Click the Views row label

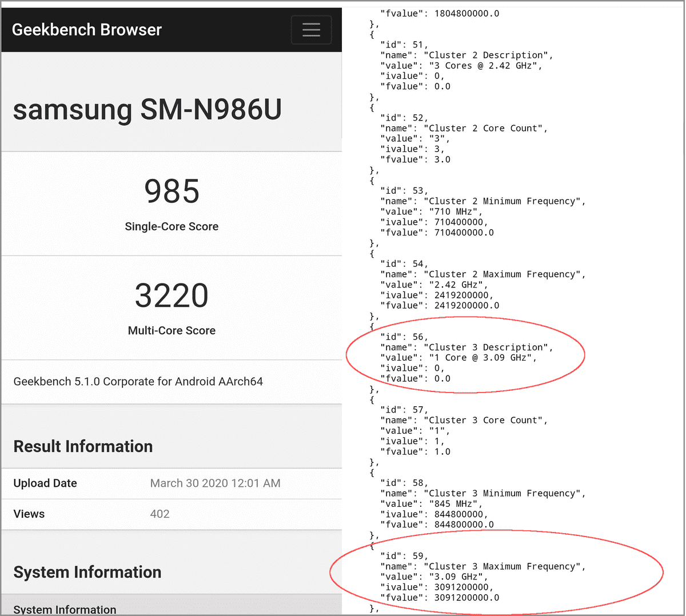click(29, 514)
